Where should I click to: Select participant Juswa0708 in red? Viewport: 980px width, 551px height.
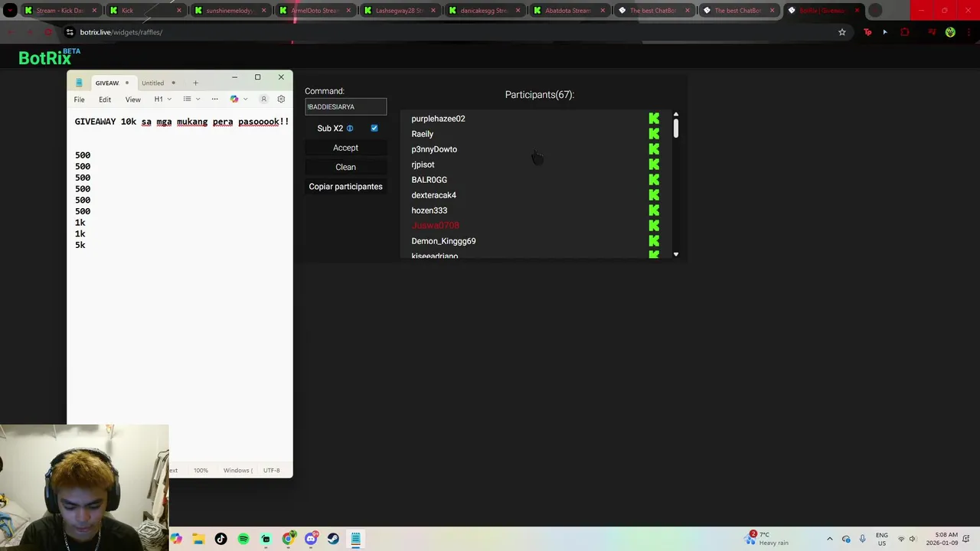tap(435, 226)
